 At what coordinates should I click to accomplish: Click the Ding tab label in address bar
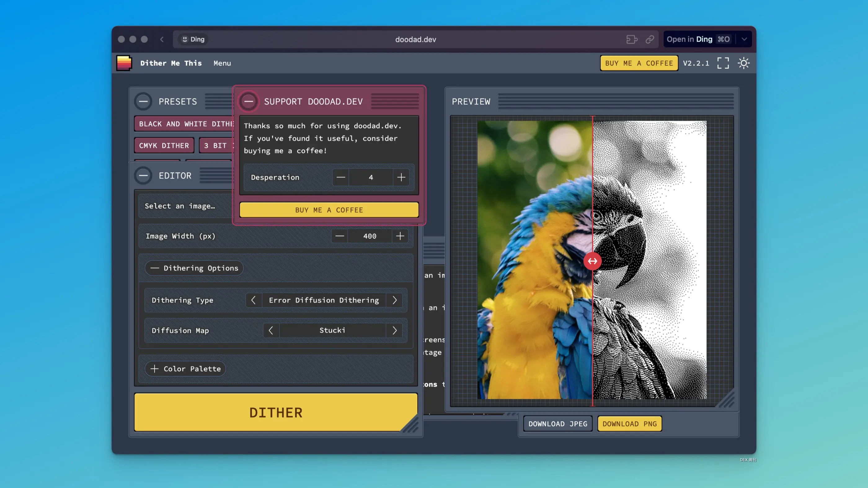[193, 39]
